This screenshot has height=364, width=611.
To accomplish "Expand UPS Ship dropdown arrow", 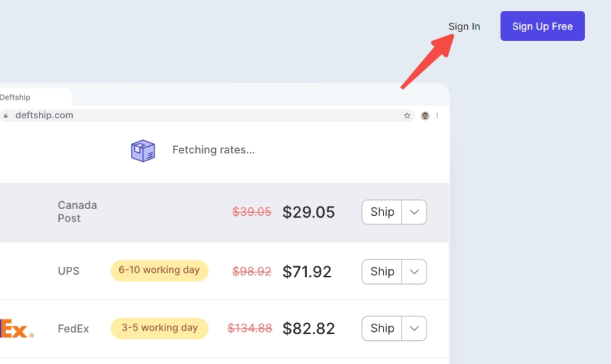I will (414, 272).
